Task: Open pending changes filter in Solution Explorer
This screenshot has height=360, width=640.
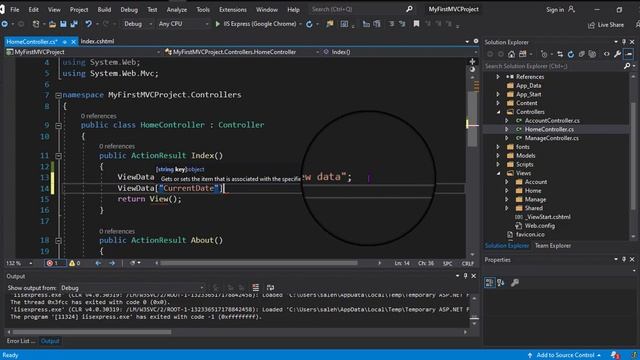Action: click(x=544, y=54)
